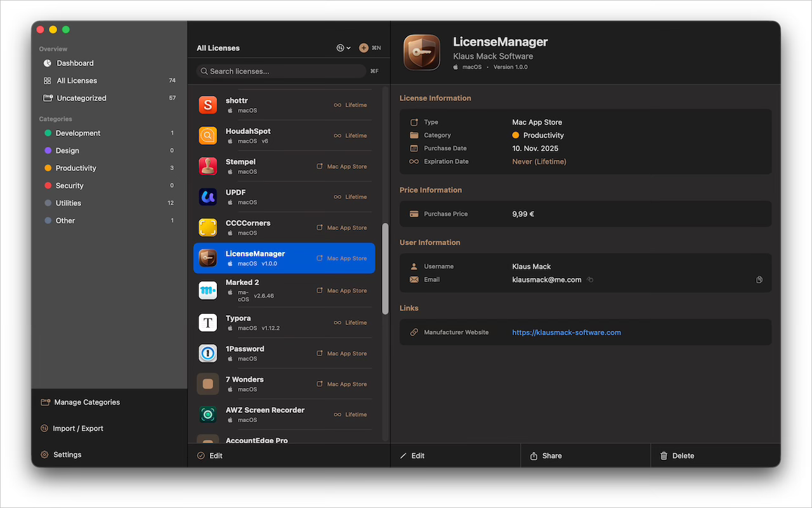812x508 pixels.
Task: Select the Marked 2 app icon
Action: point(208,290)
